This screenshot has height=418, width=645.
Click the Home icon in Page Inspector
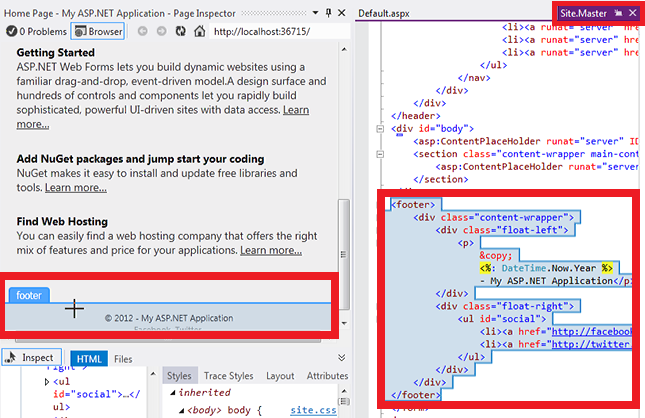(196, 31)
